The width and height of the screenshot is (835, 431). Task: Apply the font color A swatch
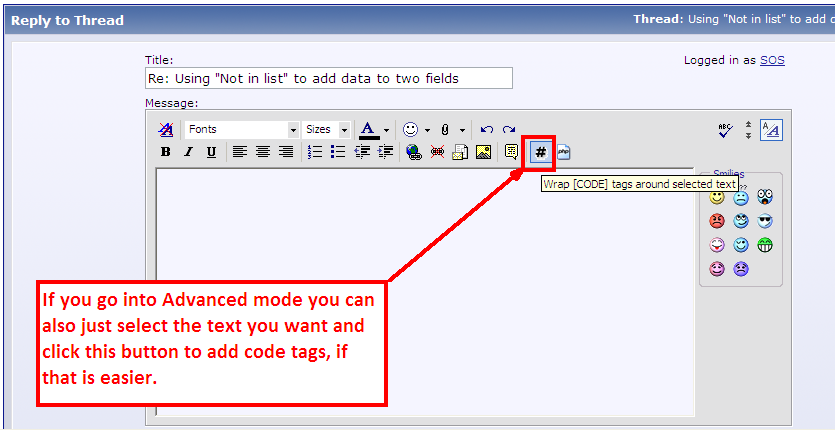[369, 130]
